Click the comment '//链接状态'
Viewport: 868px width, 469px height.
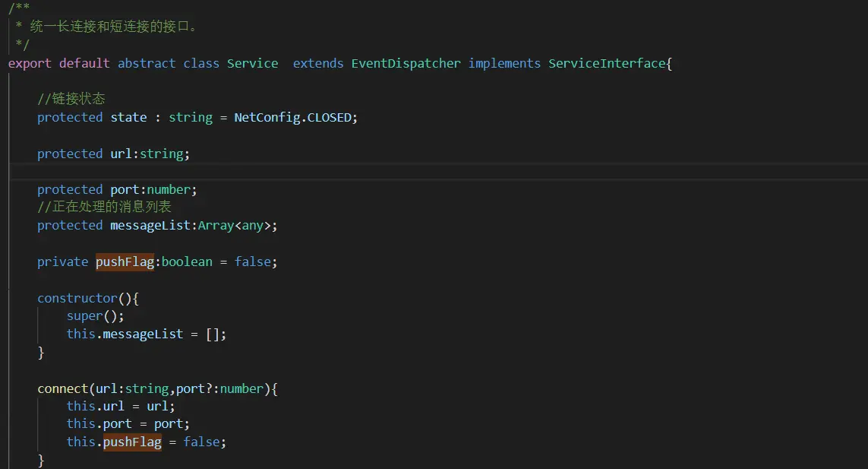tap(71, 99)
